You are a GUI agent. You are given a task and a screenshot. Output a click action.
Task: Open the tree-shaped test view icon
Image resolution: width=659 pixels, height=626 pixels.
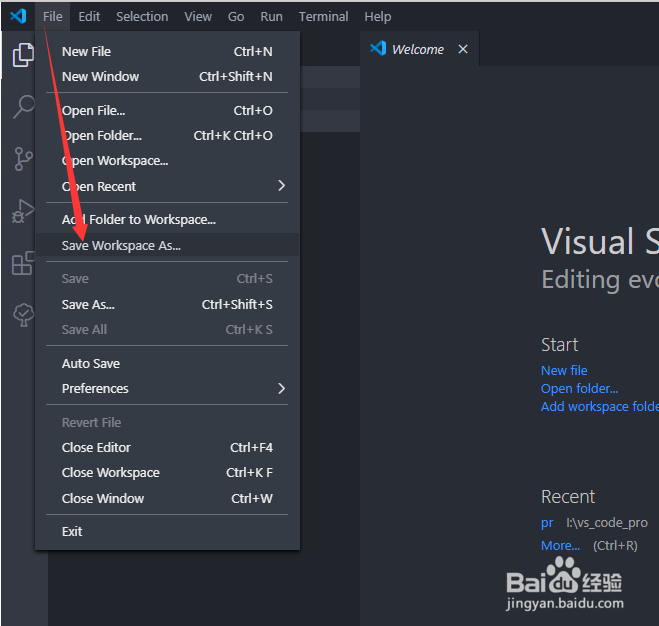(23, 315)
